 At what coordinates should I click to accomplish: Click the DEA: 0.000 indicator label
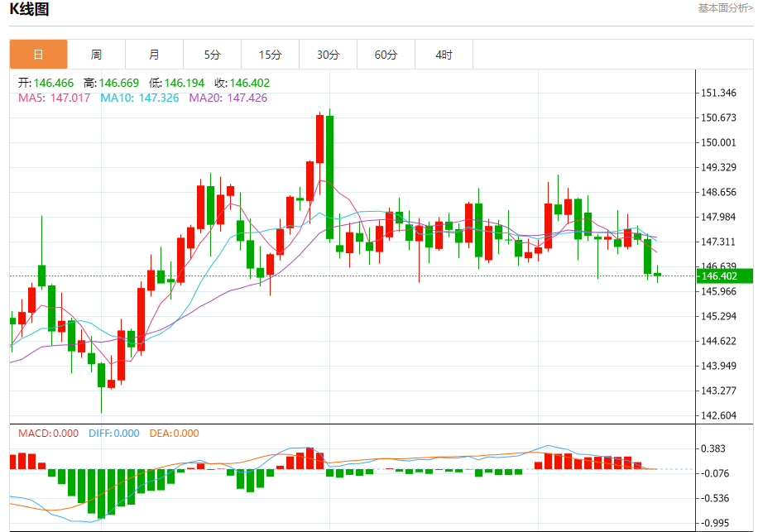(x=174, y=433)
